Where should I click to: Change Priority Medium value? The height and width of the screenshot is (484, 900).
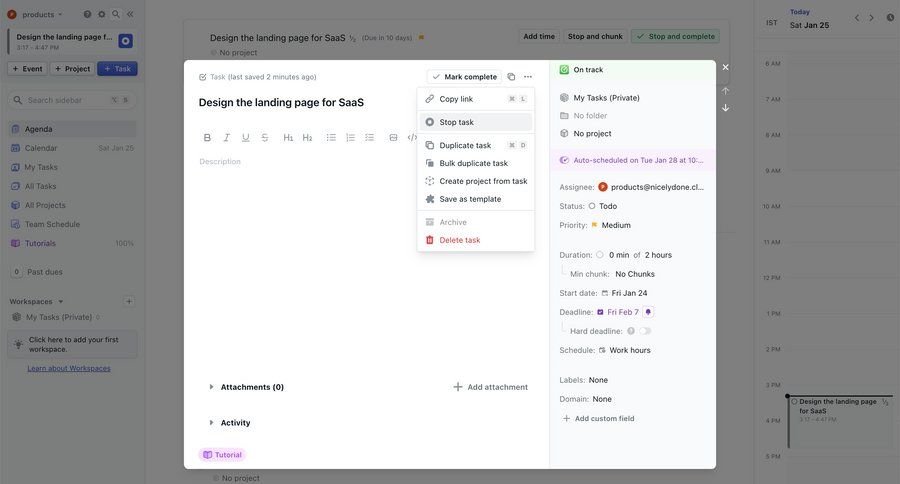[x=611, y=225]
